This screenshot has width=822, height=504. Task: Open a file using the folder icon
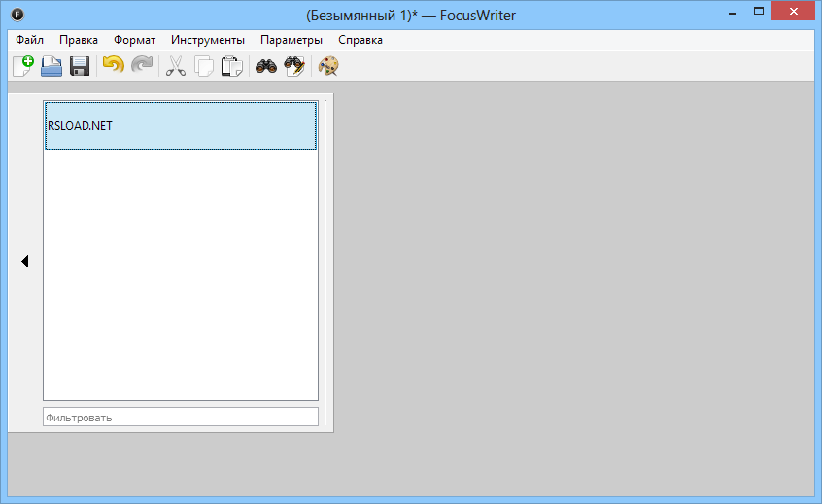51,66
